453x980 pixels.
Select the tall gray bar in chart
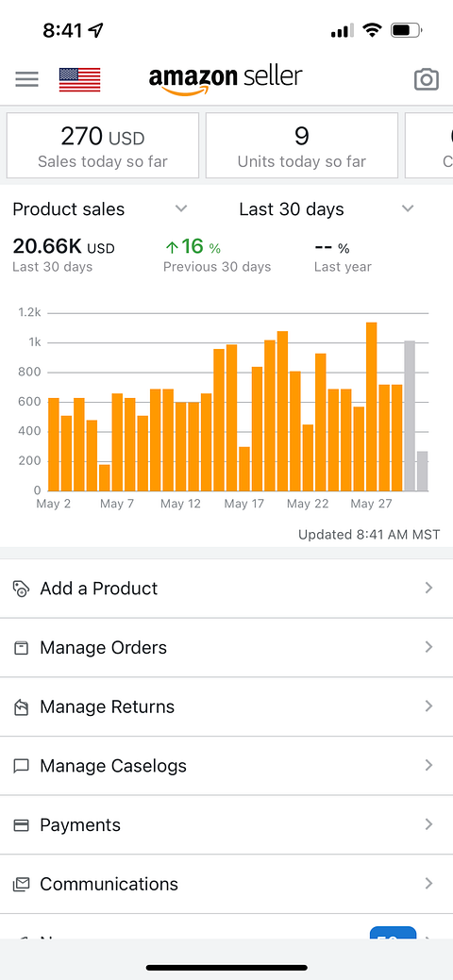(x=410, y=416)
